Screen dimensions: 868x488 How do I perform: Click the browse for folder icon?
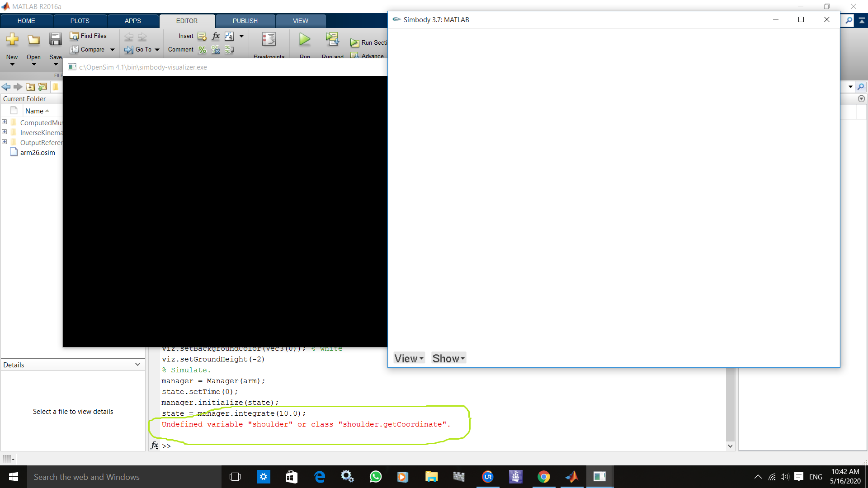coord(42,87)
